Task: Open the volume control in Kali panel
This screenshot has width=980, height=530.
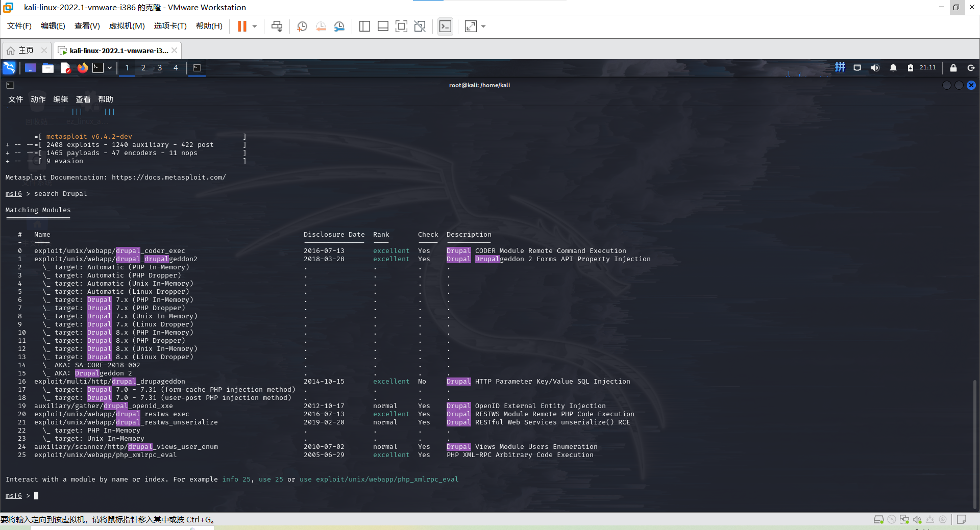Action: 875,67
